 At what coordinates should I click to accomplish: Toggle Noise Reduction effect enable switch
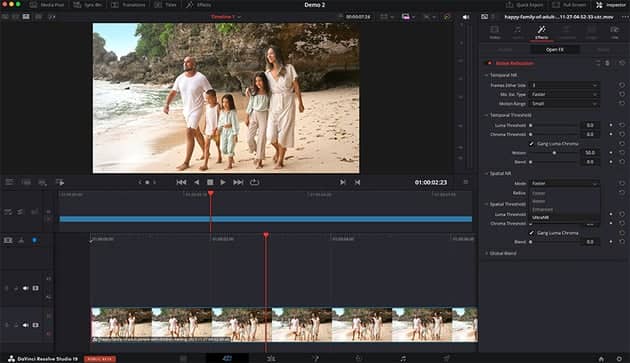point(489,63)
